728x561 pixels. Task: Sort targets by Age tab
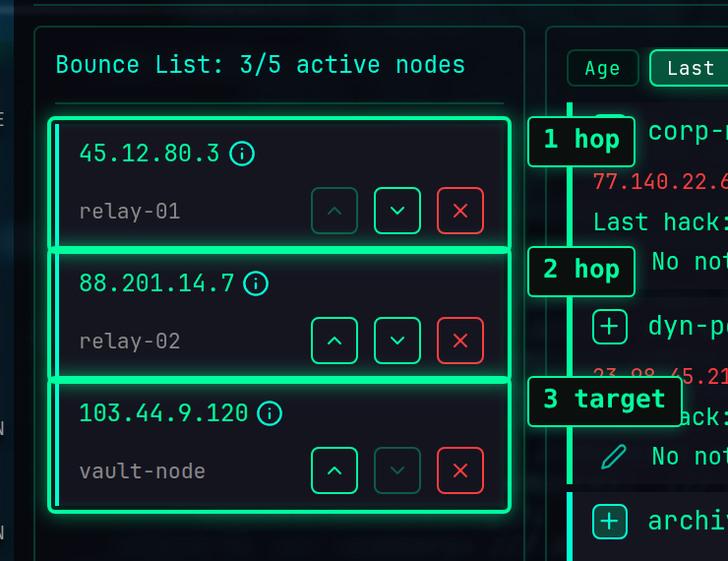[x=603, y=68]
